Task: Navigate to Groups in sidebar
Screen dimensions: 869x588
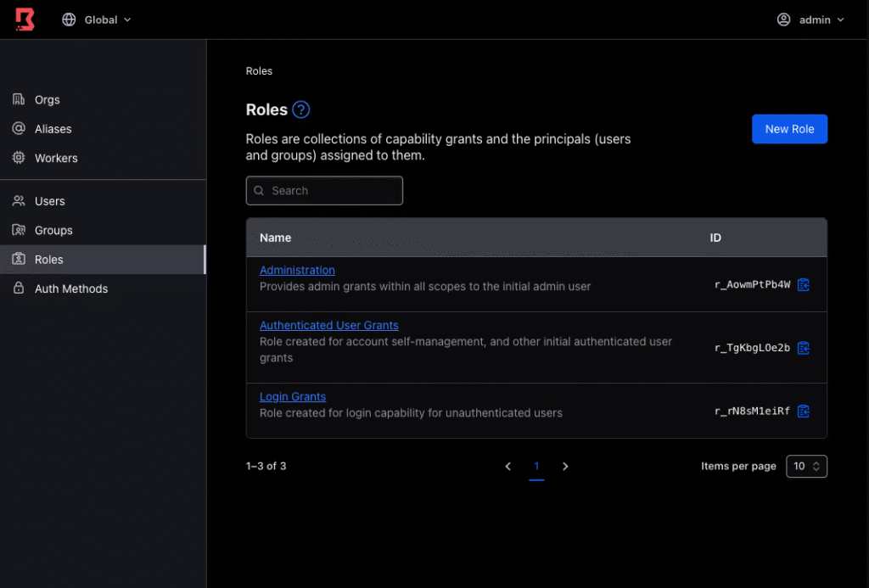Action: click(53, 231)
